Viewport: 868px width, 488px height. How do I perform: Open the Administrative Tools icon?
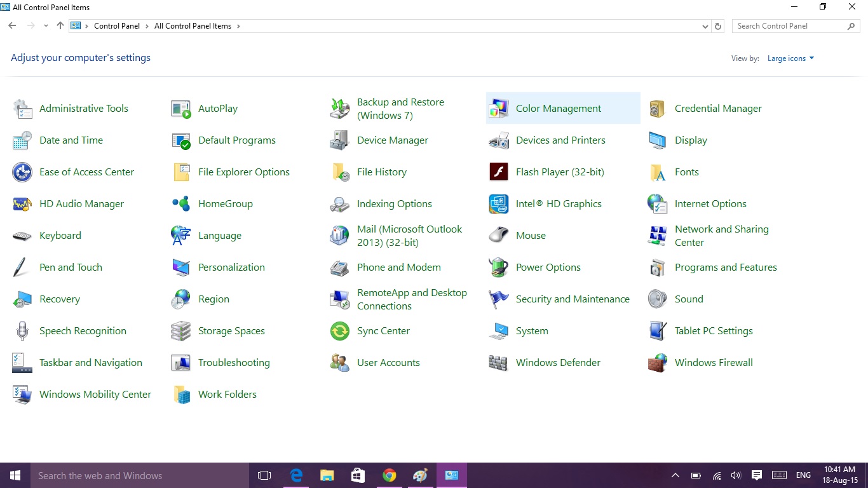[22, 109]
